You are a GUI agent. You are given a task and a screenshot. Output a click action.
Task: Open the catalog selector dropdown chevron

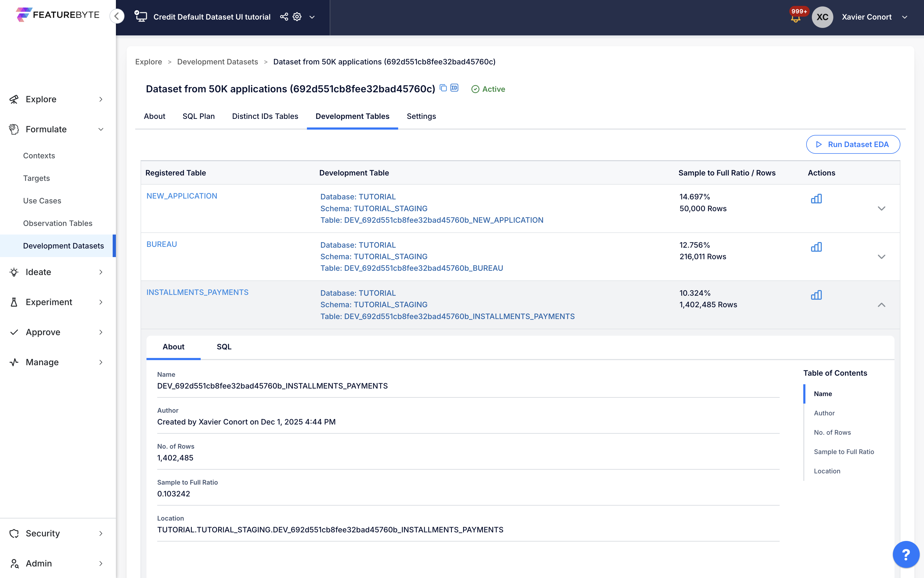[x=312, y=17]
